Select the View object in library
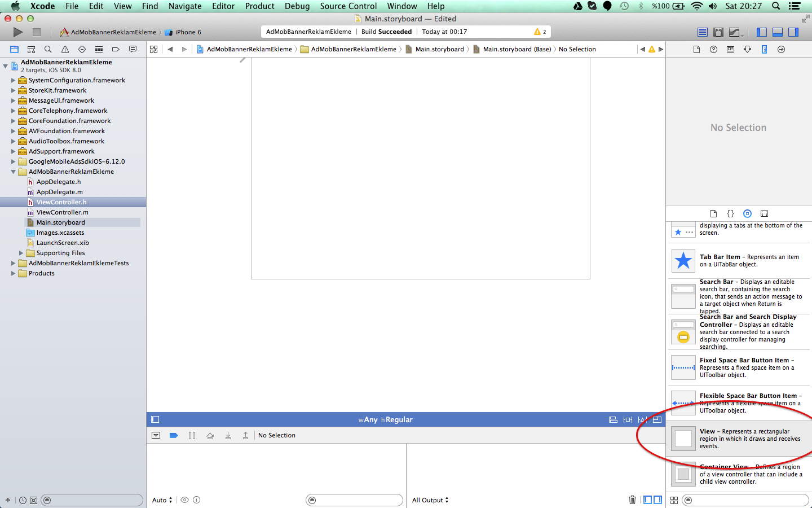The image size is (812, 508). [x=740, y=439]
